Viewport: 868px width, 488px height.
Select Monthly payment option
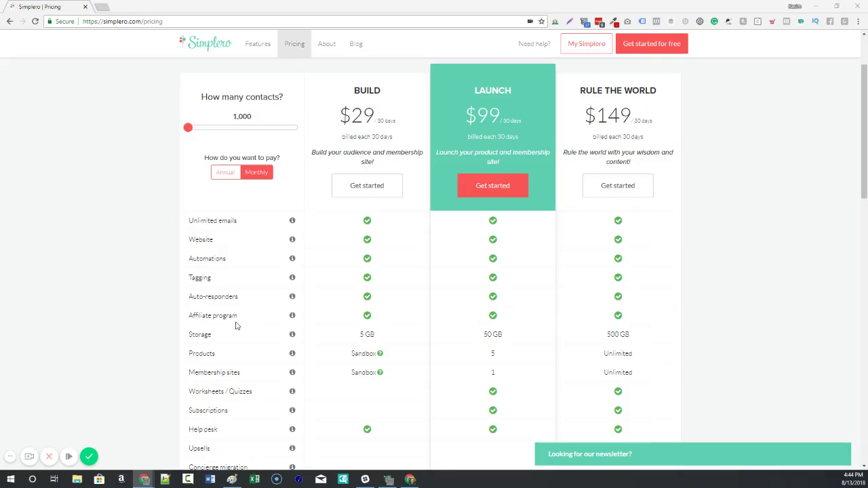pos(256,172)
